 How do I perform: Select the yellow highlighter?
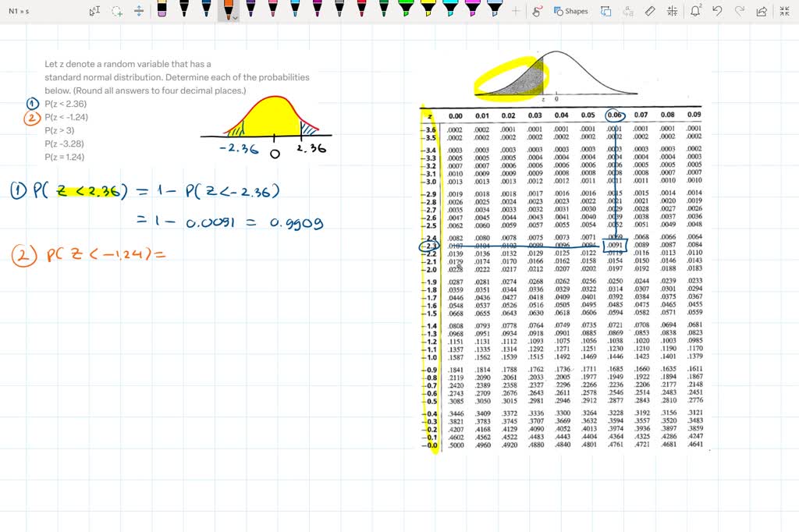(x=428, y=11)
